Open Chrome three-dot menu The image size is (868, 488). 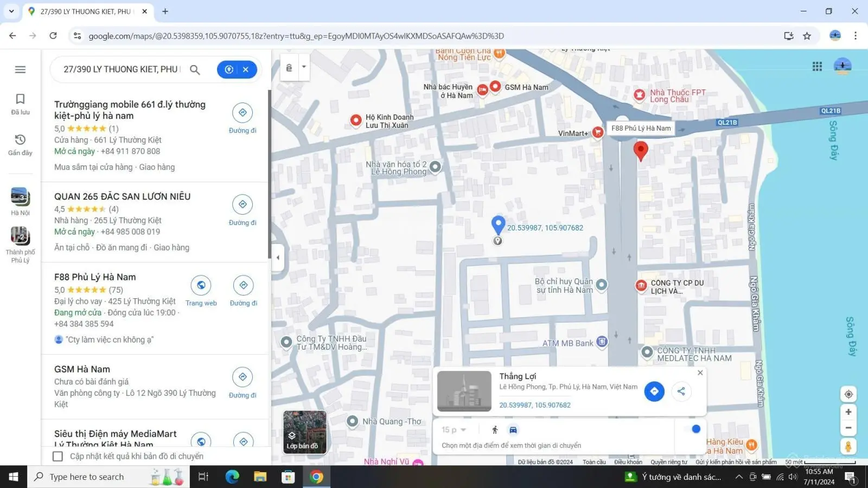point(856,36)
